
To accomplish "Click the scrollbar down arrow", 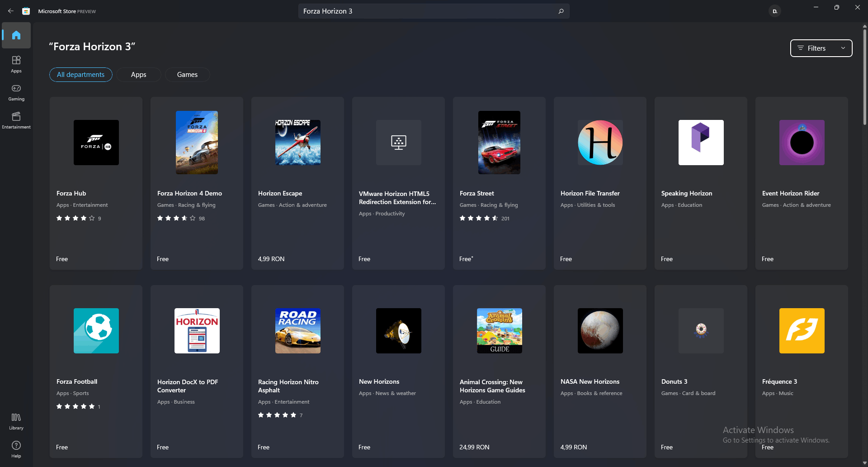I will 864,463.
